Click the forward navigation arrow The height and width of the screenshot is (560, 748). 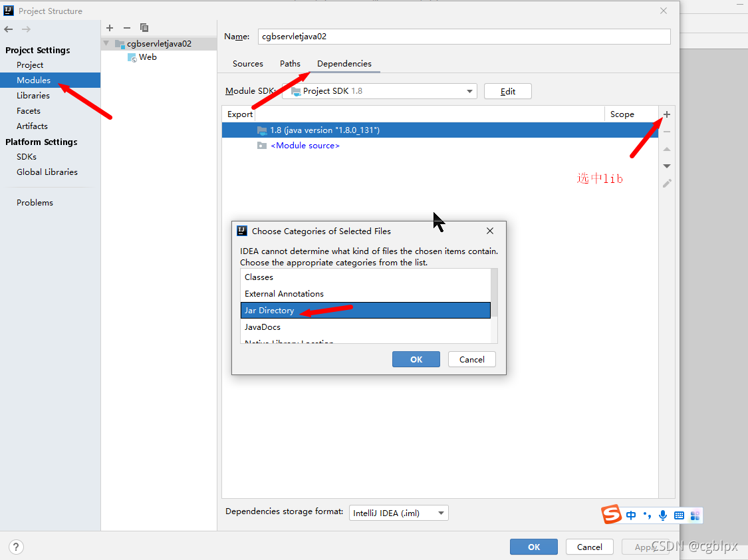point(26,29)
